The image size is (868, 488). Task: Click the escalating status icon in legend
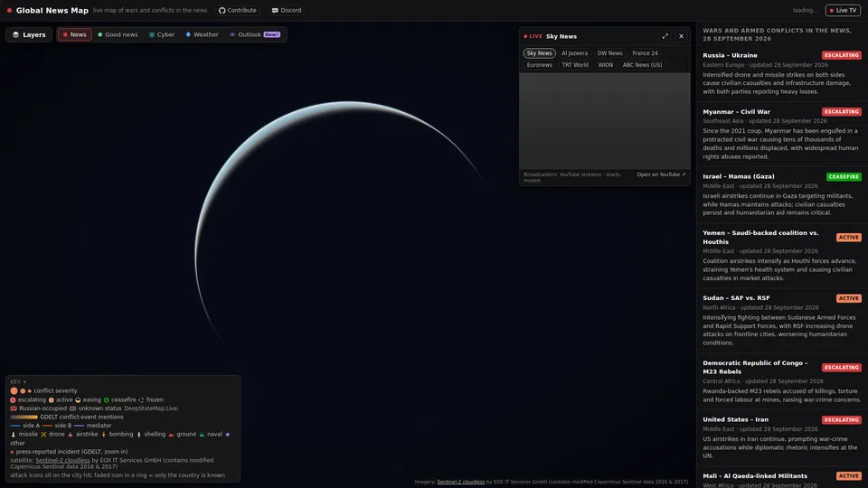coord(13,400)
